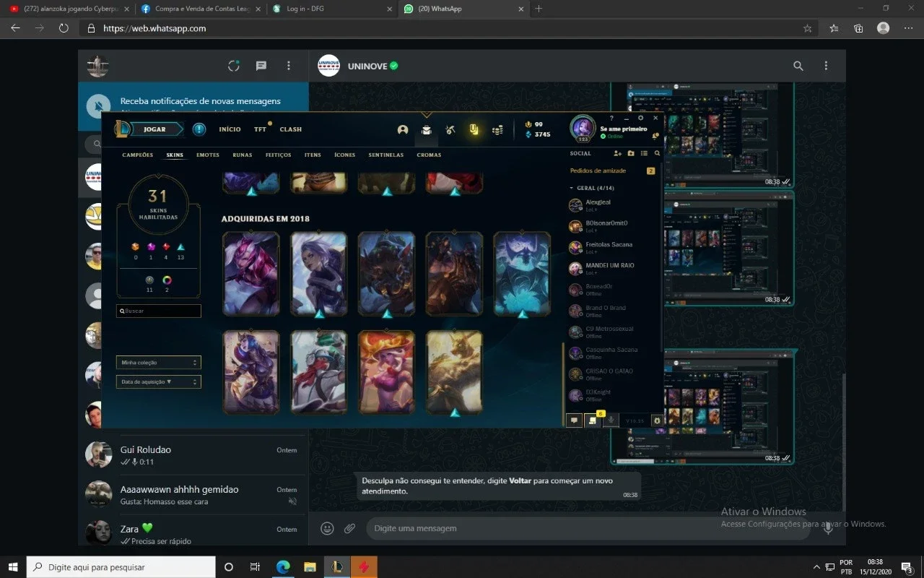Viewport: 924px width, 578px height.
Task: Open the chat bubble icon at bottom
Action: [574, 420]
